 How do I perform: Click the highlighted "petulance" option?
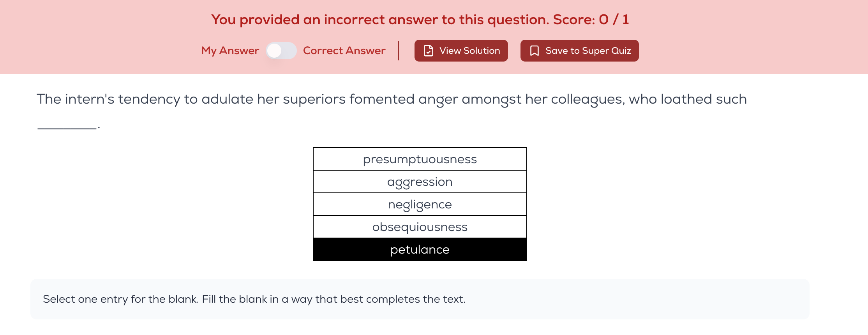[x=420, y=250]
